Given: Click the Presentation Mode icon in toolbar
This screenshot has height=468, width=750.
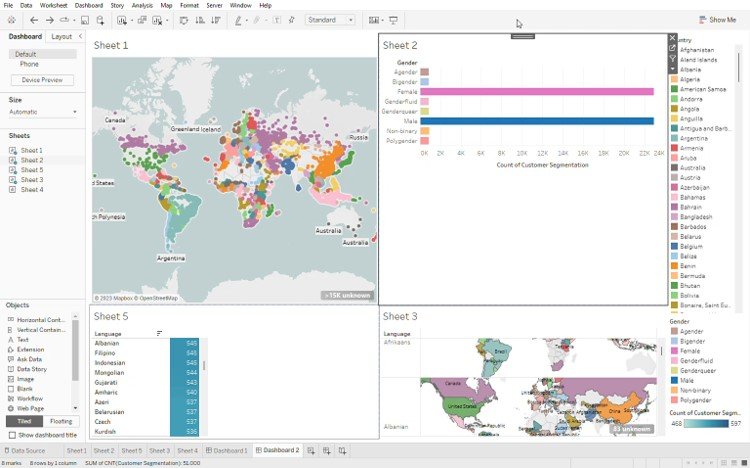Looking at the screenshot, I should point(393,20).
